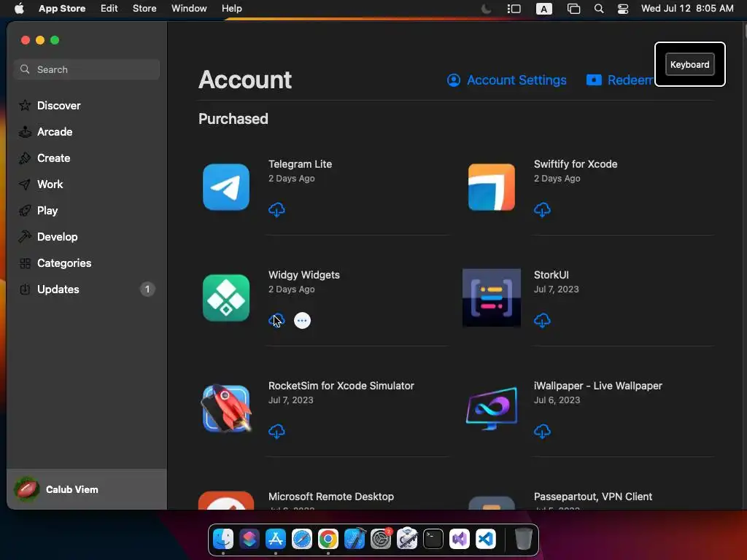Image resolution: width=747 pixels, height=560 pixels.
Task: Open Xcode from the Dock
Action: click(355, 539)
